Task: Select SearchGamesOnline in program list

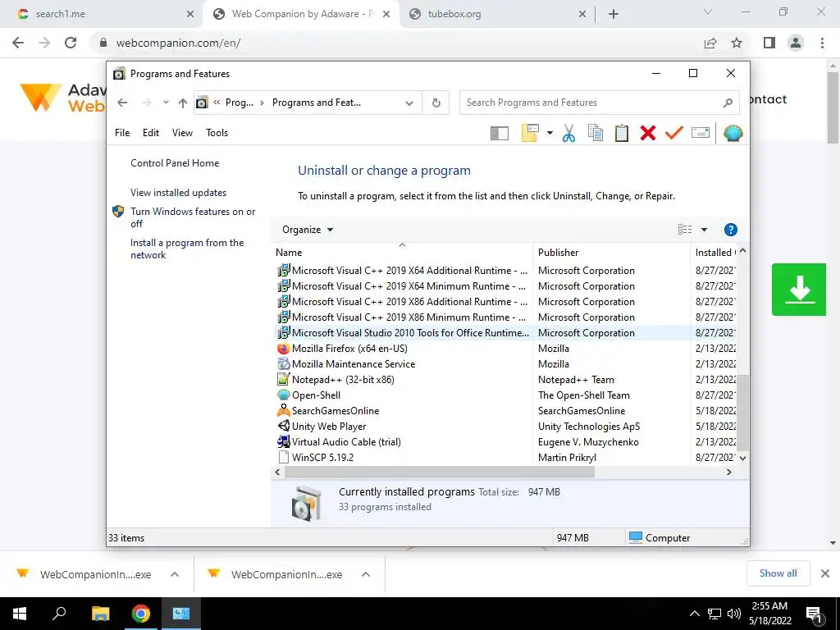Action: pos(336,411)
